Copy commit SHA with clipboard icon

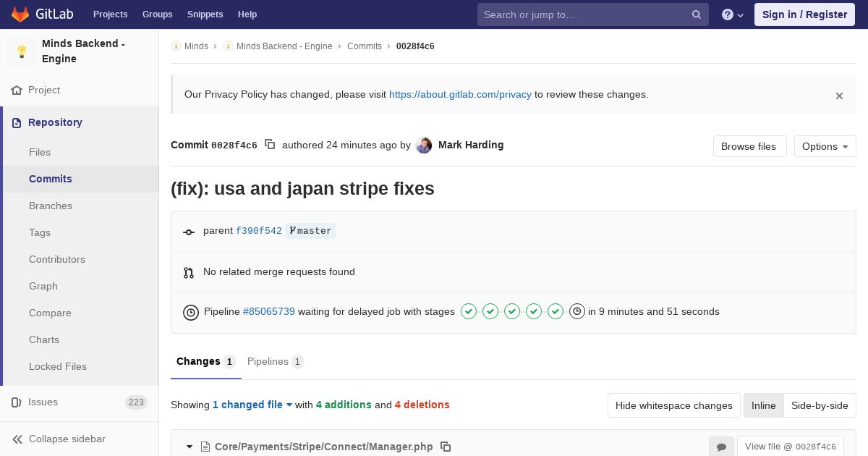[270, 145]
